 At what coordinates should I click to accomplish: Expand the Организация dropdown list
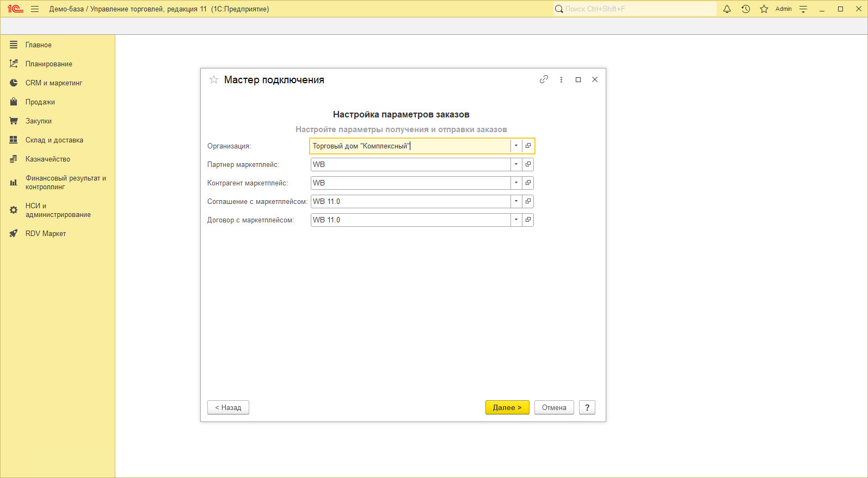pos(516,146)
